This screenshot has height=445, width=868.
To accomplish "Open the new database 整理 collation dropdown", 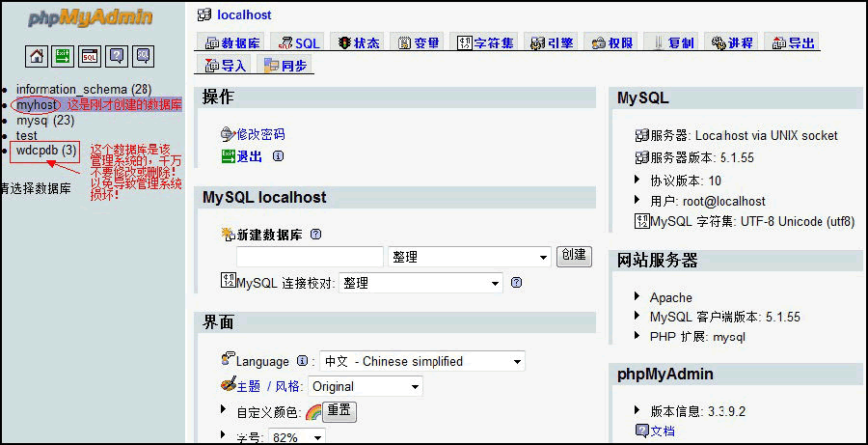I will (x=470, y=257).
